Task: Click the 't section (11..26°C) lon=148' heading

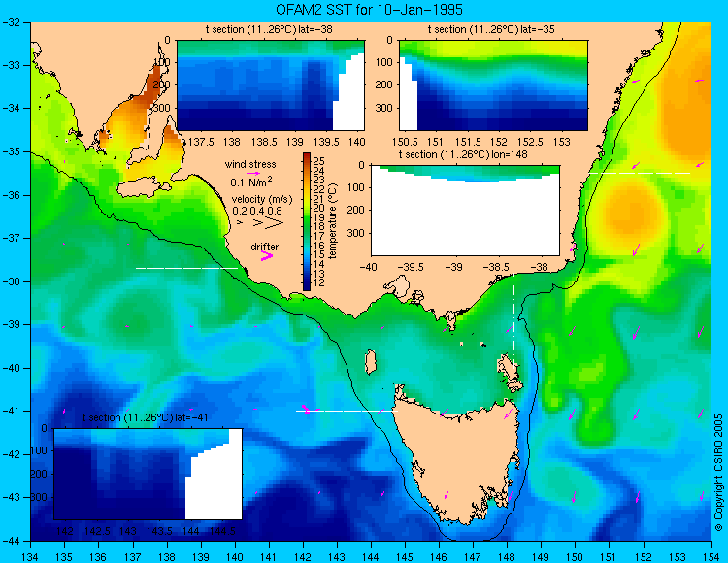Action: click(x=463, y=154)
